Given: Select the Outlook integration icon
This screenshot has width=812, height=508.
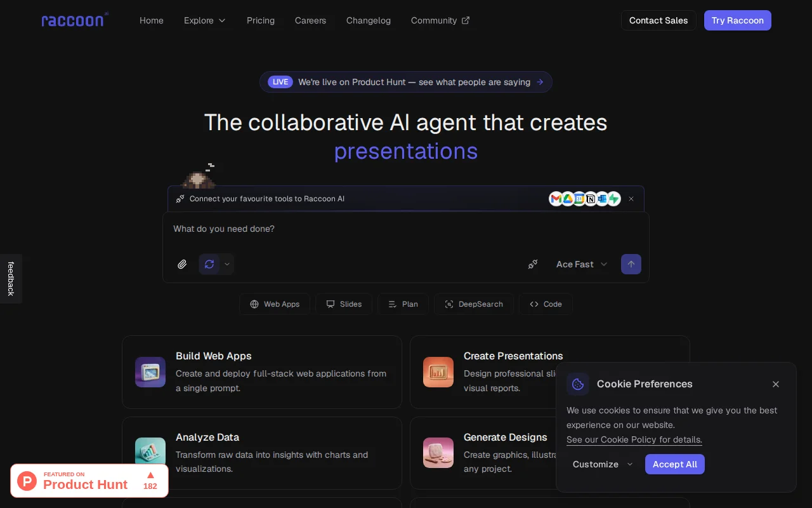Looking at the screenshot, I should 602,199.
